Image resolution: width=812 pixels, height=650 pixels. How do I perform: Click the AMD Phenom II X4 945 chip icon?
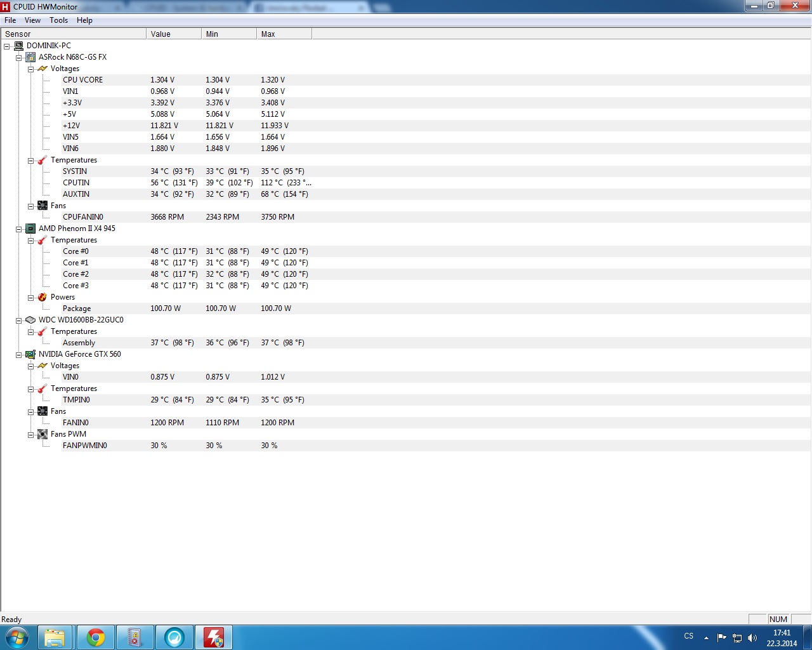(30, 229)
